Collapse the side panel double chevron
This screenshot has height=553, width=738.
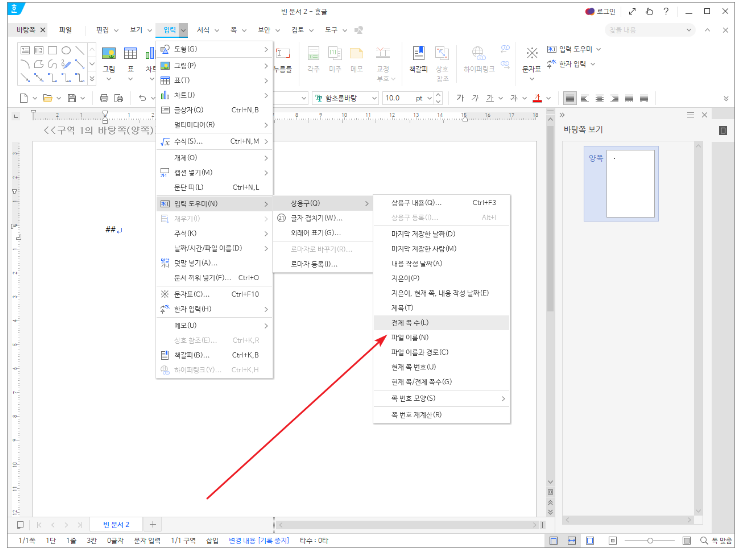[x=562, y=115]
